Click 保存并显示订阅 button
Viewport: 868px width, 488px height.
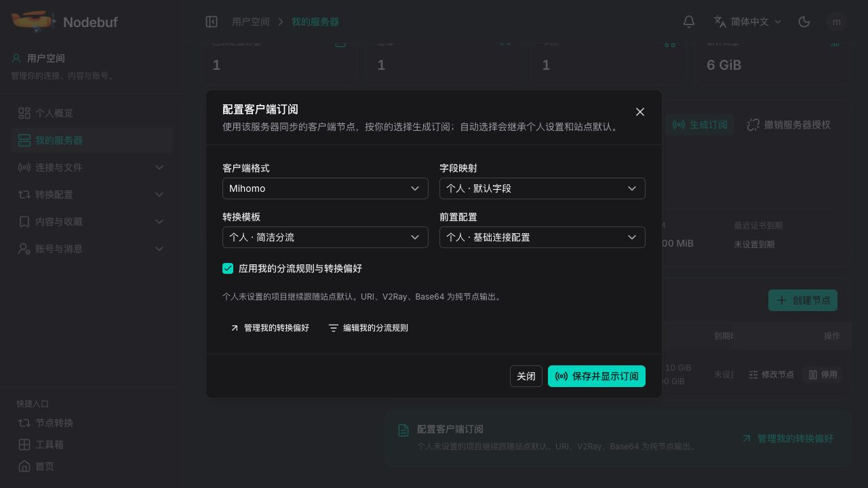(597, 376)
